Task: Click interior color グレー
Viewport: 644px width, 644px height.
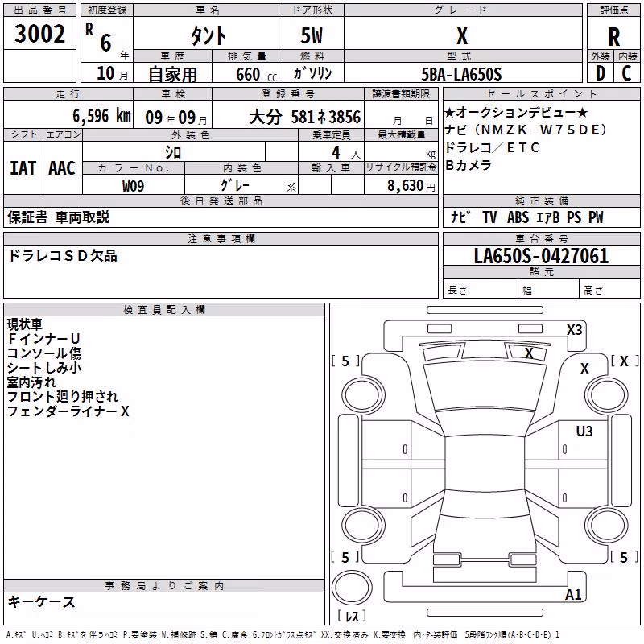Action: tap(234, 185)
